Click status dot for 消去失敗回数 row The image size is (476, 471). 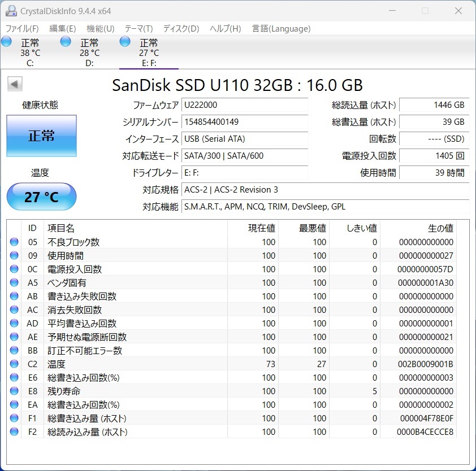[x=14, y=309]
